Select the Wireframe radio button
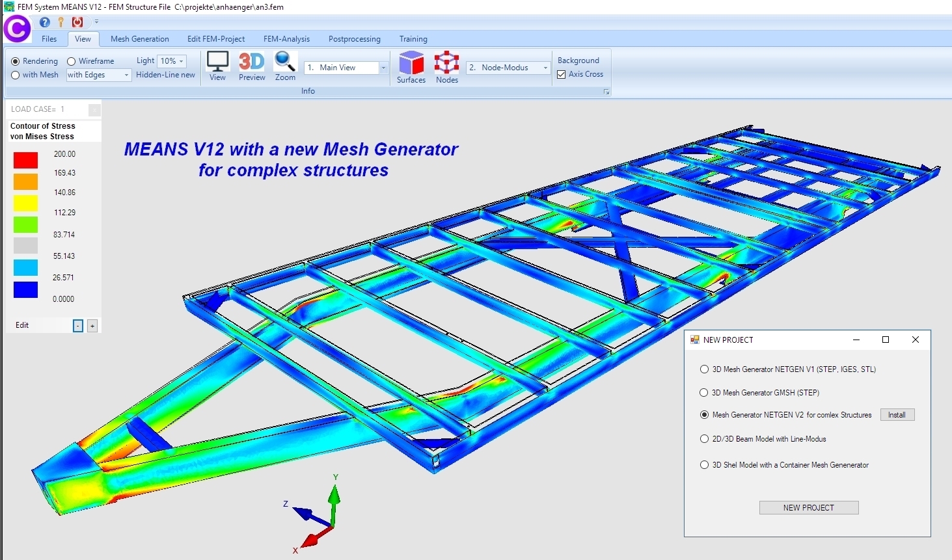The width and height of the screenshot is (952, 560). pos(72,61)
